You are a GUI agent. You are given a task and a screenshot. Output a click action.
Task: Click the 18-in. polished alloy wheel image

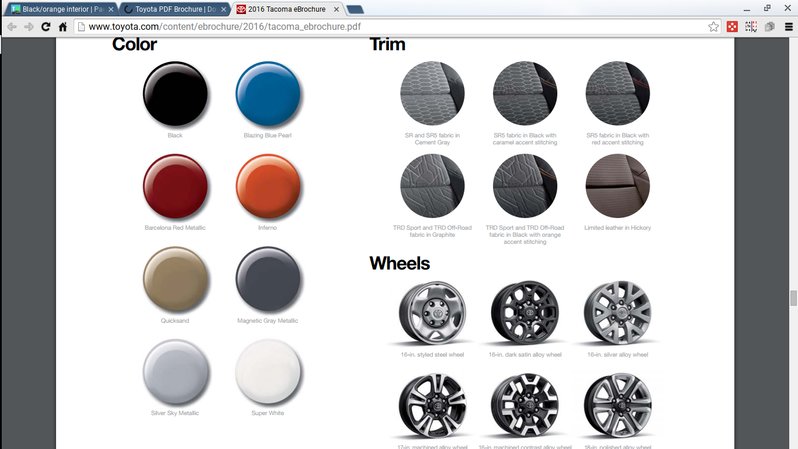(x=618, y=405)
